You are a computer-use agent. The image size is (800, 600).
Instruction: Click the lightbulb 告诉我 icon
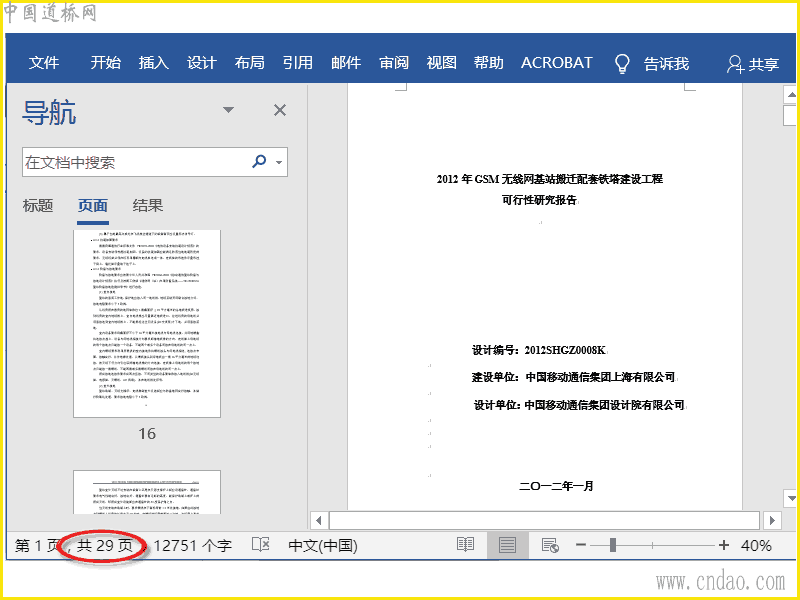622,64
